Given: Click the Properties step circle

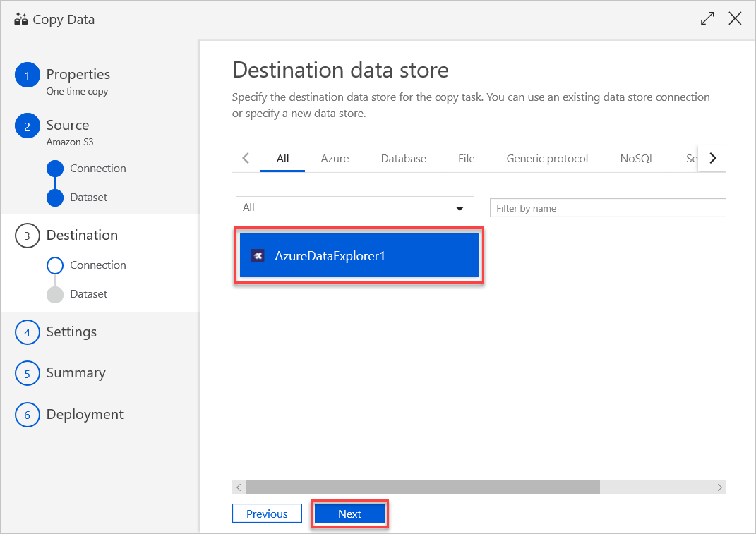Looking at the screenshot, I should pos(27,74).
